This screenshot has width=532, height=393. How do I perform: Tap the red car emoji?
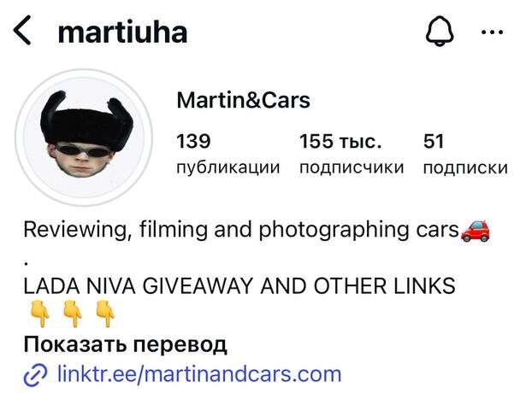pyautogui.click(x=475, y=231)
